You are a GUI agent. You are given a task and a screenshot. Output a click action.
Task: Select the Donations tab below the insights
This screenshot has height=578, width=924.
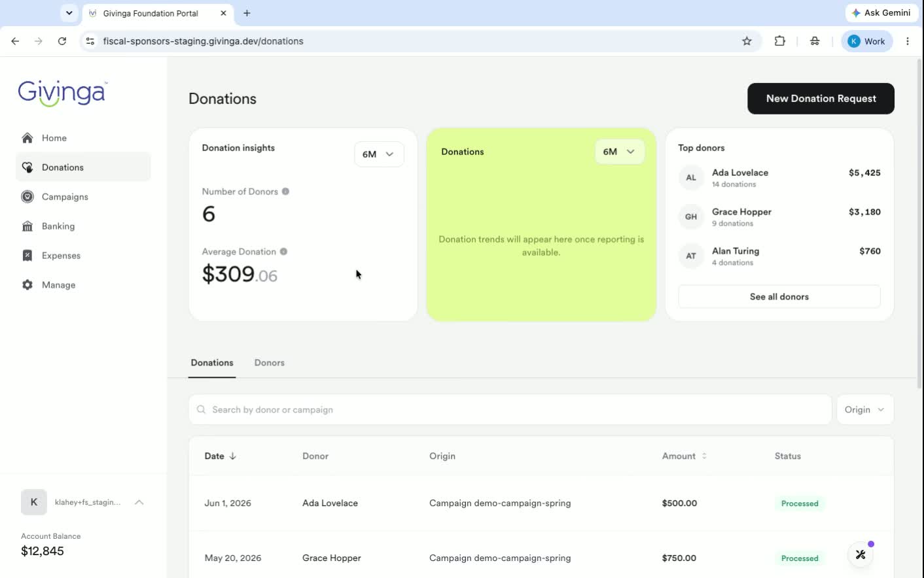pyautogui.click(x=212, y=363)
